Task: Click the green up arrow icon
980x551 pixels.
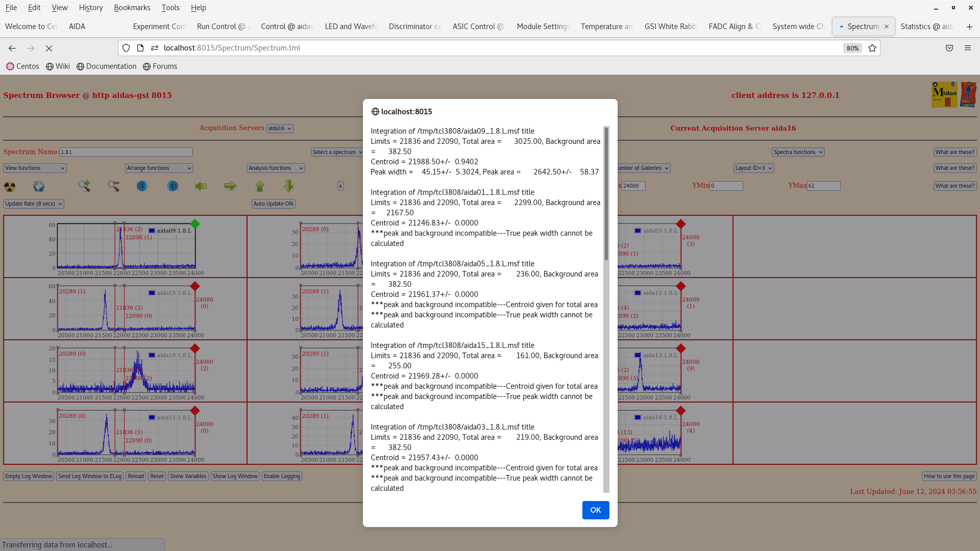Action: pos(260,186)
